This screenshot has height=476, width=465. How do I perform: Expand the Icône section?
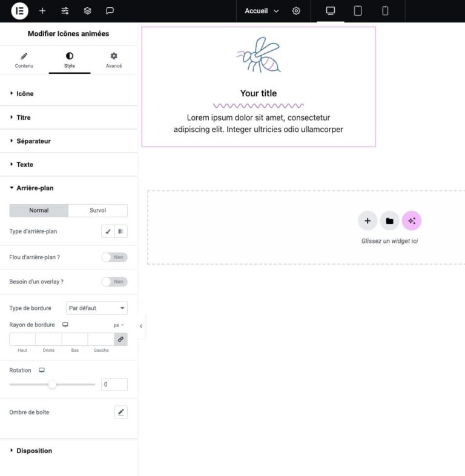click(x=68, y=93)
